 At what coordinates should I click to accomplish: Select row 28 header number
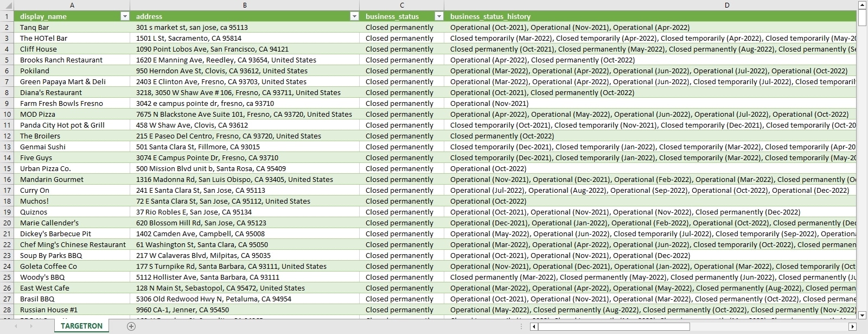[x=7, y=310]
